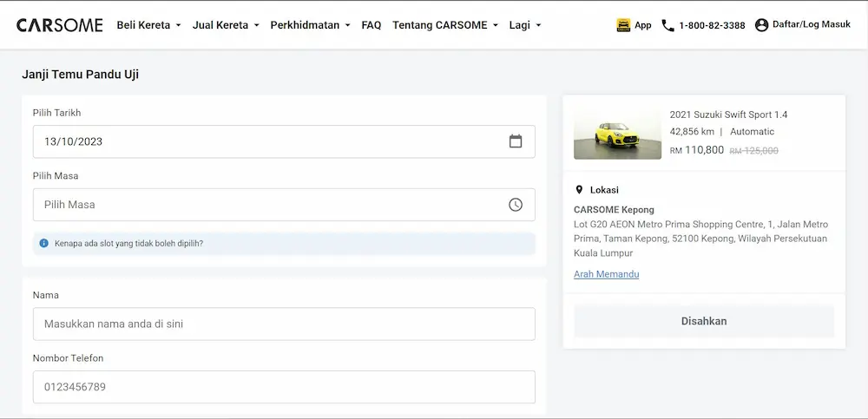
Task: Click the '42,856 km' mileage text
Action: [692, 132]
